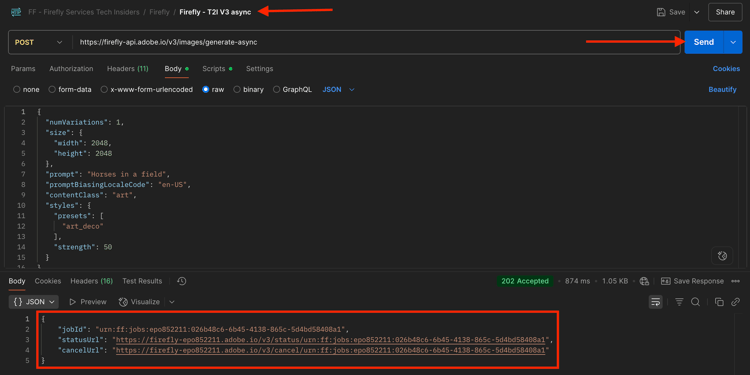Expand the Visualize options chevron
This screenshot has height=375, width=750.
point(172,302)
